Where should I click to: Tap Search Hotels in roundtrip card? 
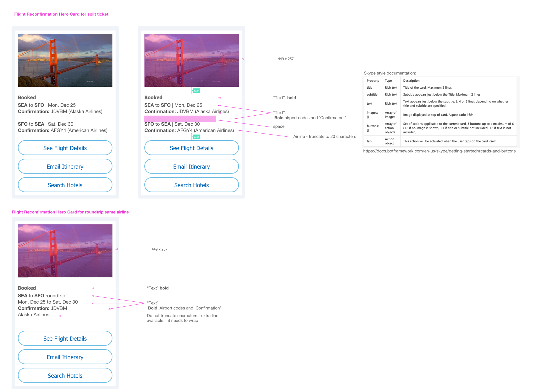click(x=65, y=376)
